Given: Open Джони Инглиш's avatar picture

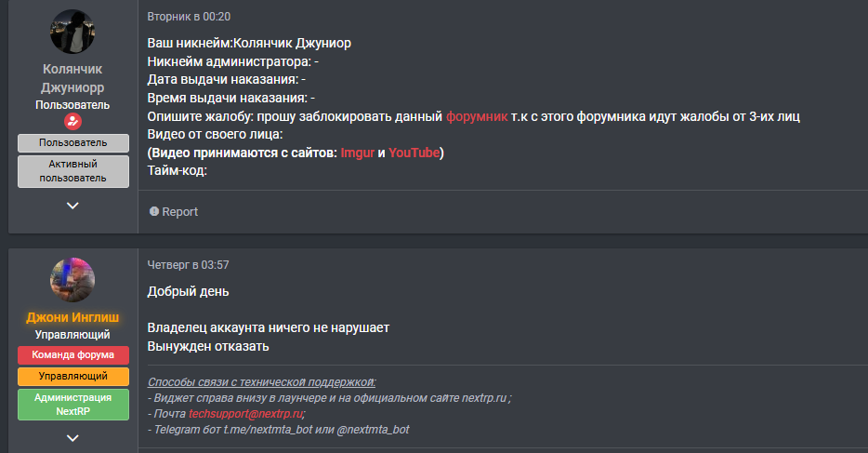Looking at the screenshot, I should pos(72,281).
